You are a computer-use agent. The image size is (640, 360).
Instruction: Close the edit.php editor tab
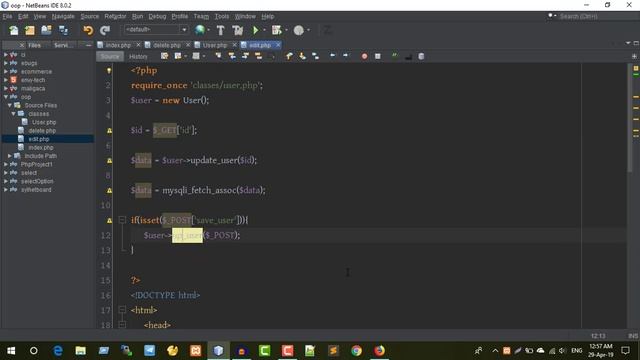click(x=278, y=45)
